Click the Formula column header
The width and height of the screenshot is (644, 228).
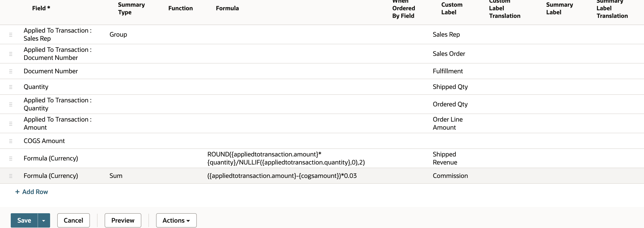click(x=227, y=8)
